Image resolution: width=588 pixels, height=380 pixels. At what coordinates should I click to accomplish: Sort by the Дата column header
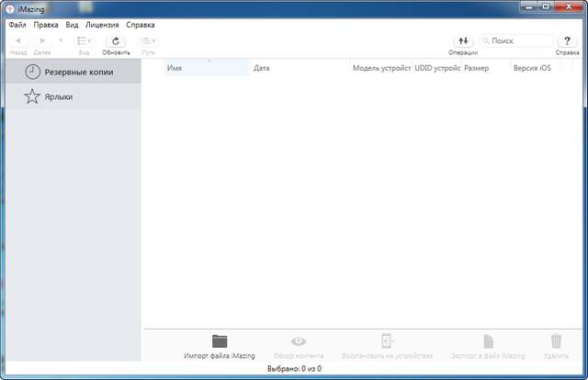coord(300,68)
